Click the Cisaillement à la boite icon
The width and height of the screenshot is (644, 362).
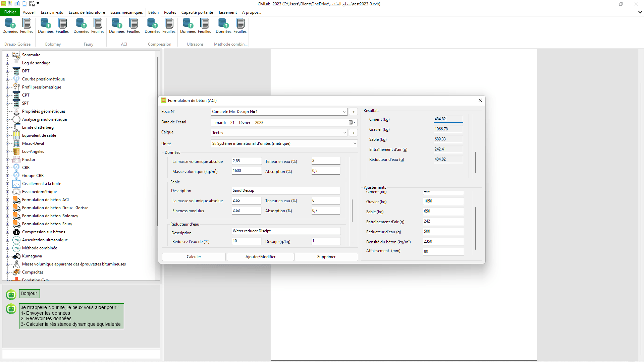pos(16,184)
